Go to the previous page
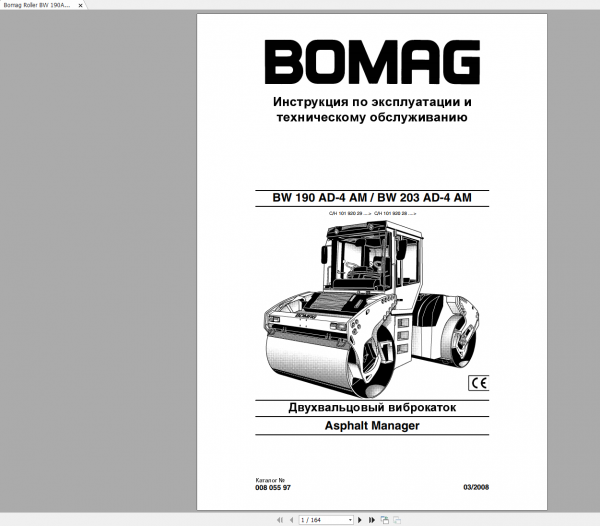Screen dimensions: 600x526 (292, 520)
